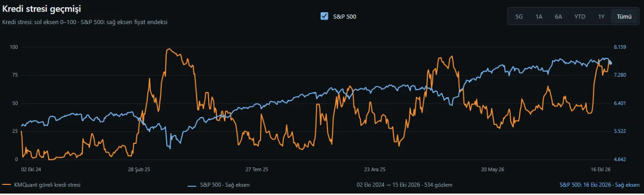Viewport: 644px width, 195px height.
Task: Click the 4.642 right axis value
Action: pyautogui.click(x=619, y=159)
